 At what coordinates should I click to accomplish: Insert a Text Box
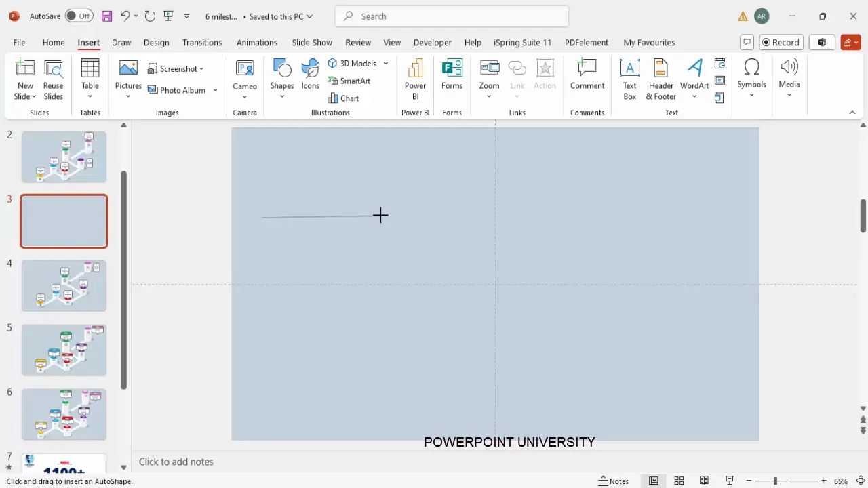629,80
